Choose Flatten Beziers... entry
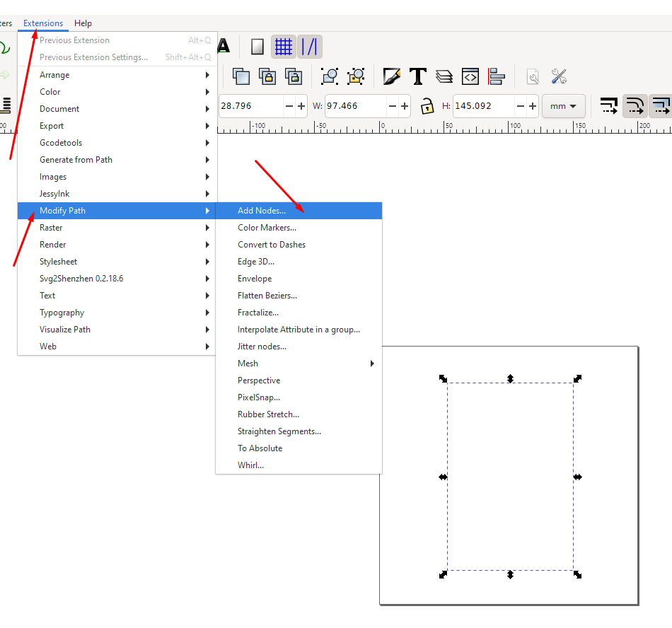Viewport: 672px width, 628px height. point(299,296)
